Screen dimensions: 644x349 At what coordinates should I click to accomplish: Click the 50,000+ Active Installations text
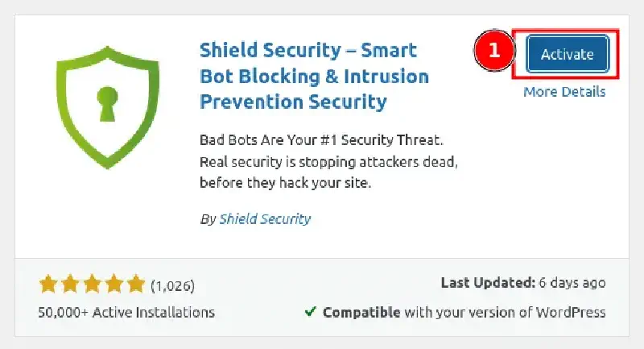[x=126, y=312]
